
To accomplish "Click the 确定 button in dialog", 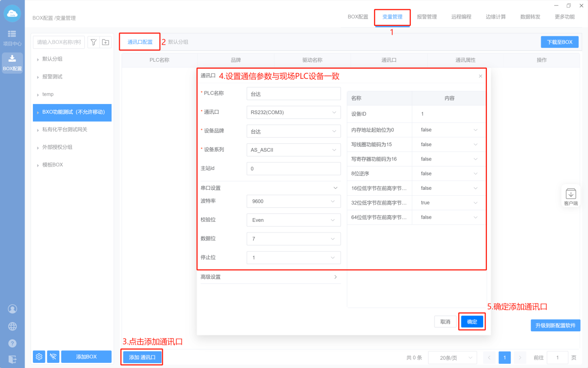I will [472, 322].
